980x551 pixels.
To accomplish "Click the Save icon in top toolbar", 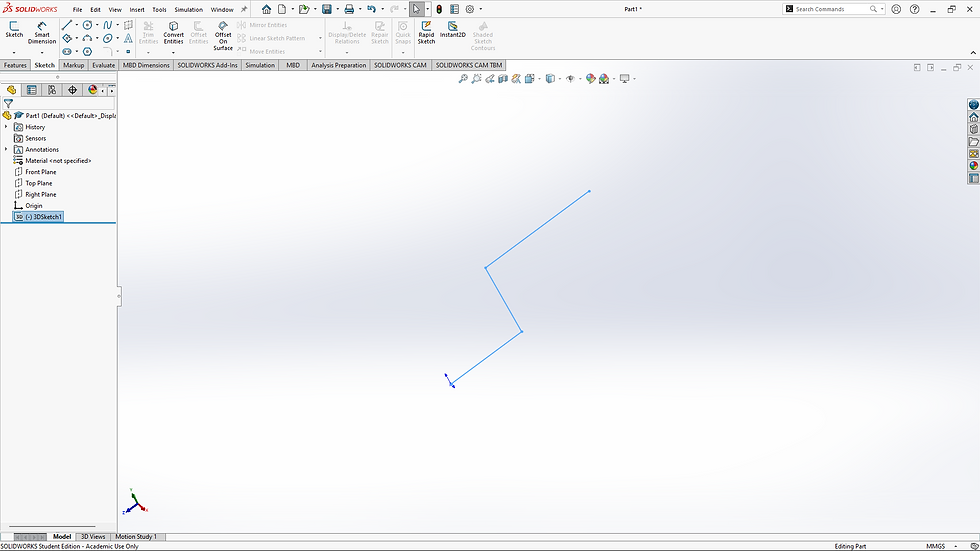I will (x=326, y=9).
